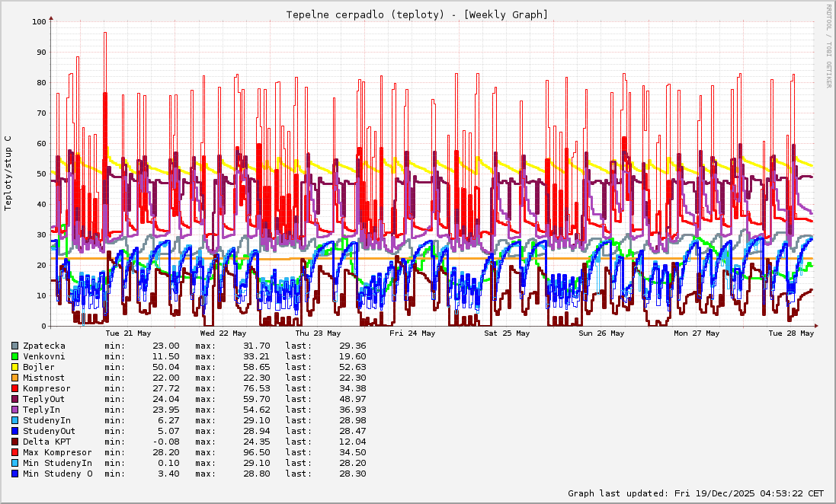Click the Fri 24 May axis label
This screenshot has width=836, height=504.
(412, 333)
